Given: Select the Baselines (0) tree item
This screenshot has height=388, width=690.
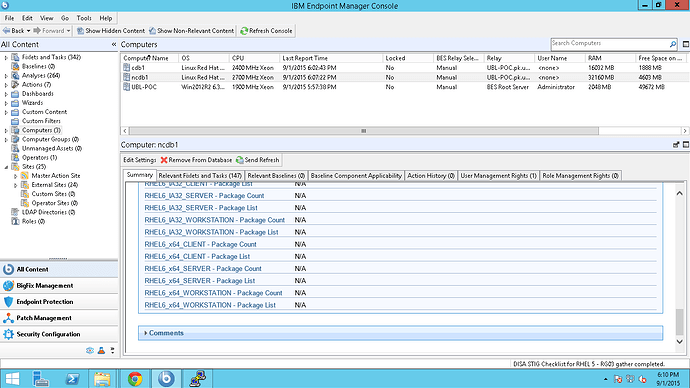Looking at the screenshot, I should [x=39, y=66].
